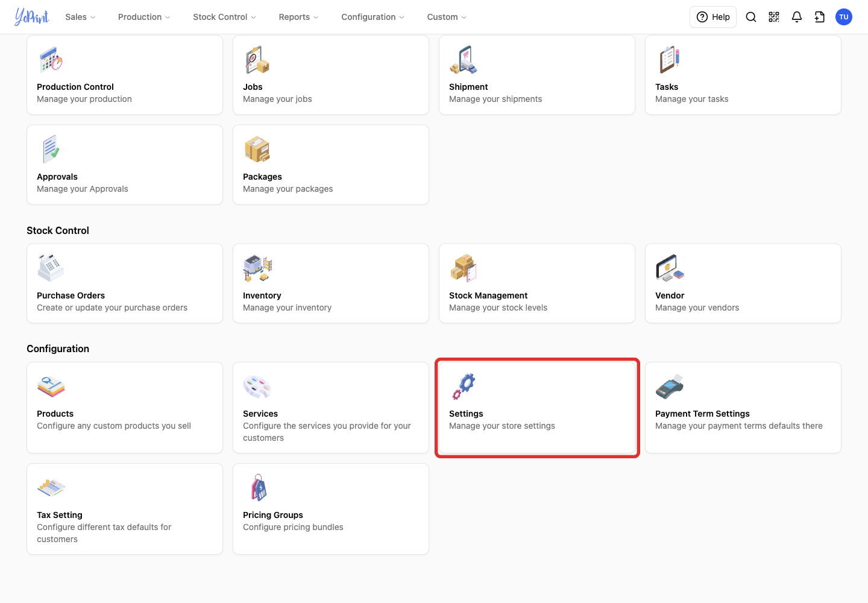Open the Vendor card
The image size is (868, 603).
pyautogui.click(x=743, y=283)
